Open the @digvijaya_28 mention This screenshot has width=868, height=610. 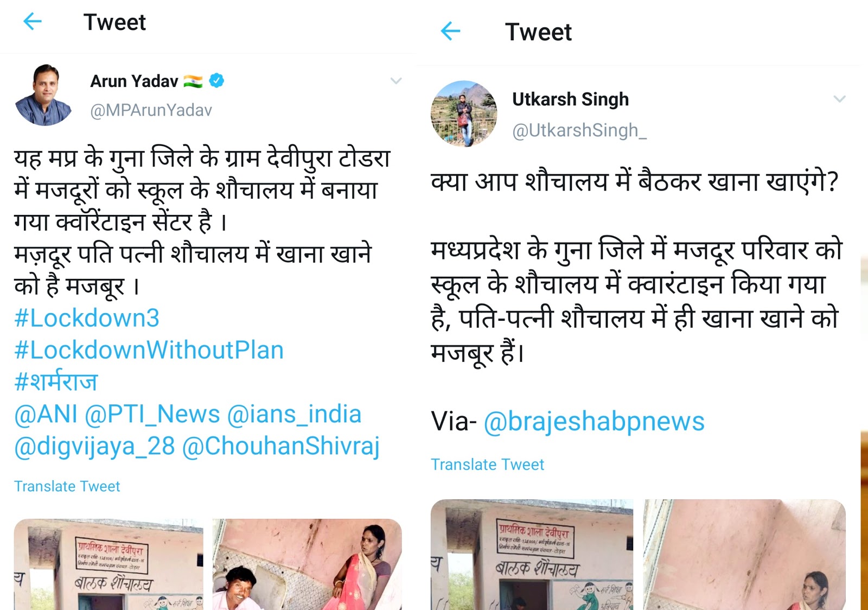[94, 446]
